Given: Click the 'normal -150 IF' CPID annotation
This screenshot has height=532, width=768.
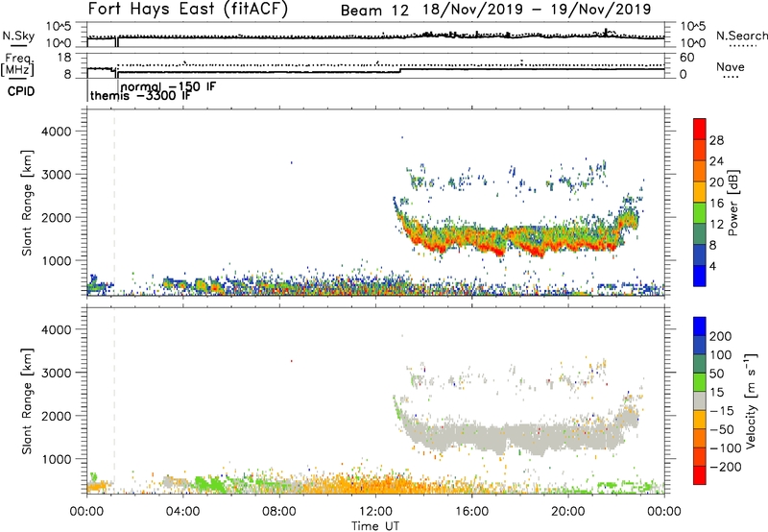Looking at the screenshot, I should click(169, 86).
